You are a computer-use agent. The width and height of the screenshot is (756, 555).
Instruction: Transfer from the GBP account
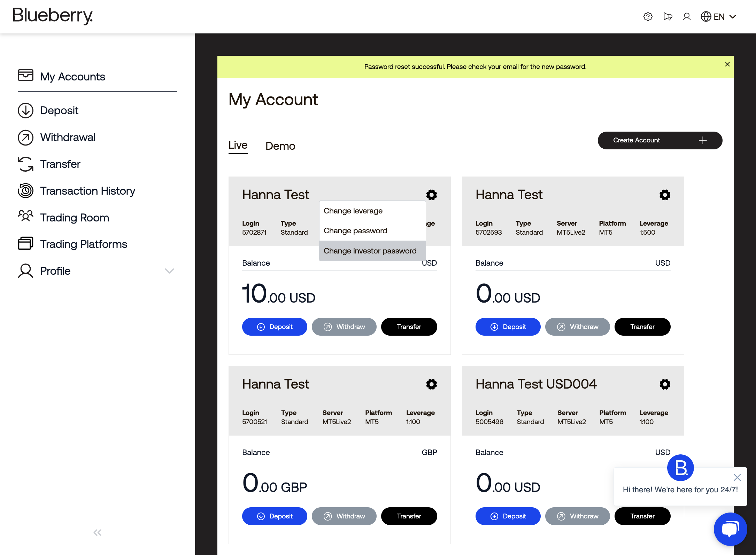(x=409, y=516)
